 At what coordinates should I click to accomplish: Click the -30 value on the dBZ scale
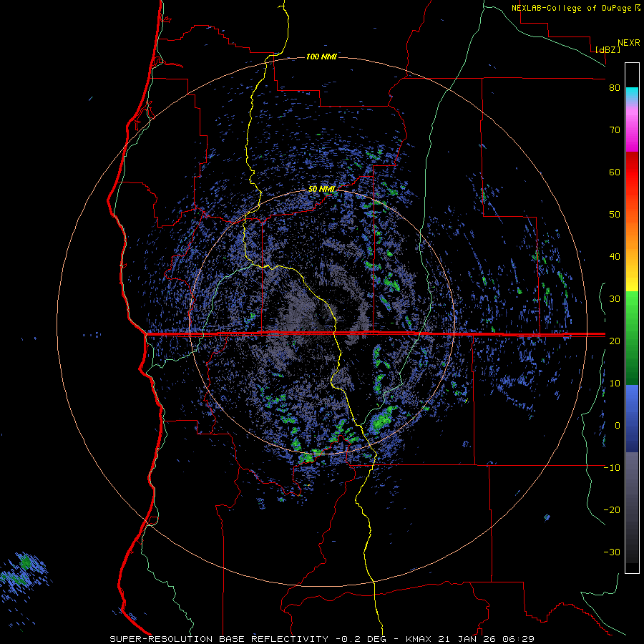tap(612, 552)
